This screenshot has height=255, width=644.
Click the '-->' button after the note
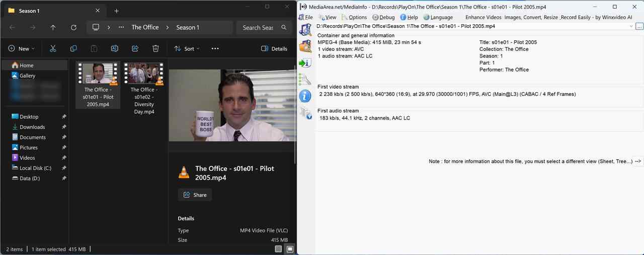(x=638, y=161)
